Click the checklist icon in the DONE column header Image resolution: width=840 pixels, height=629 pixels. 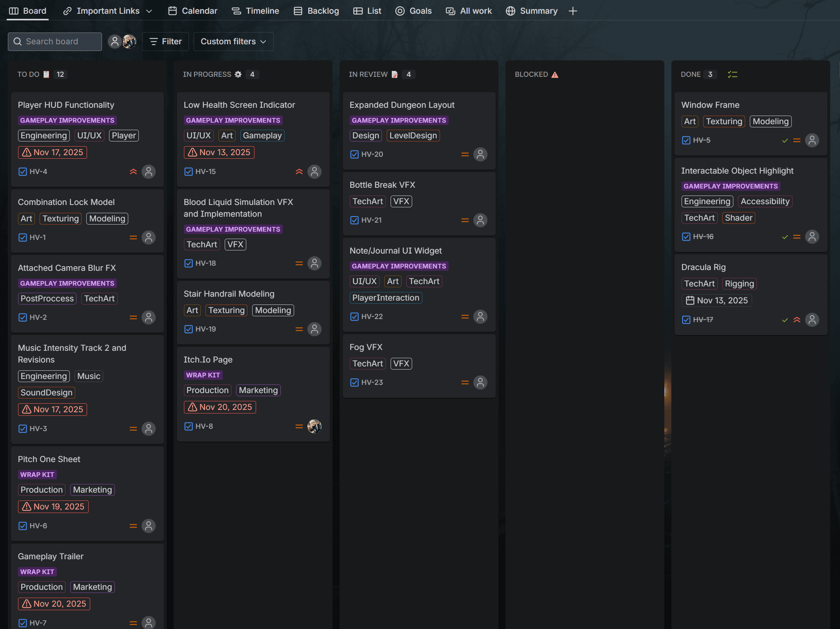click(732, 74)
